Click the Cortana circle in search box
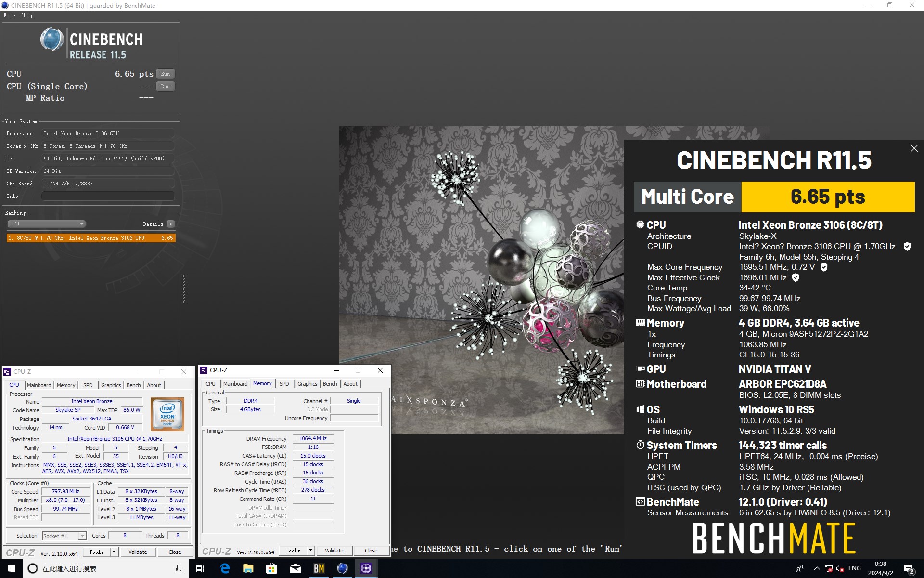 coord(33,568)
